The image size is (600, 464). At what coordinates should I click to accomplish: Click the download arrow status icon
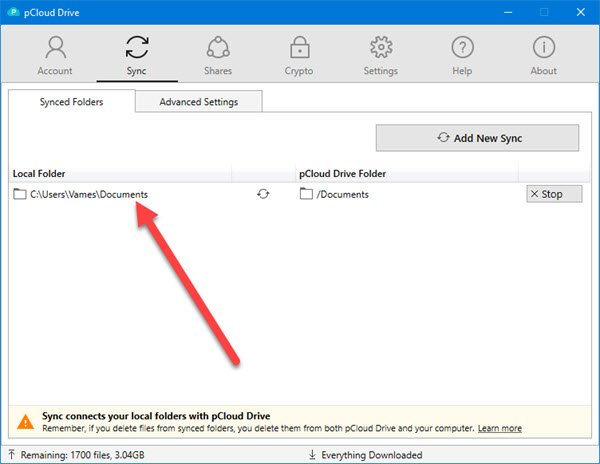[x=312, y=454]
